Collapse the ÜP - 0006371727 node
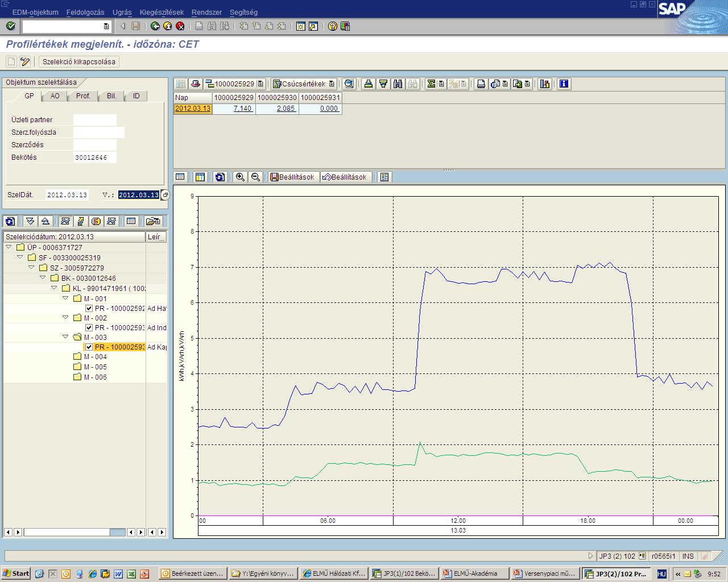Image resolution: width=728 pixels, height=582 pixels. [9, 247]
